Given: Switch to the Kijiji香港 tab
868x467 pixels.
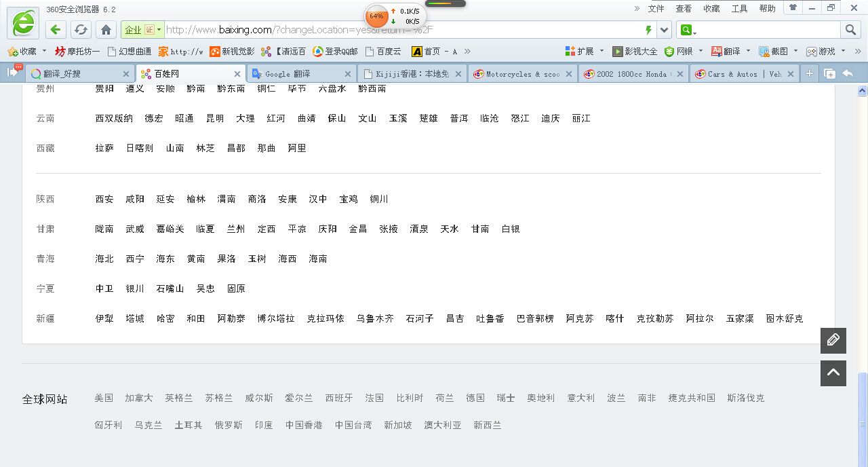Looking at the screenshot, I should point(412,73).
